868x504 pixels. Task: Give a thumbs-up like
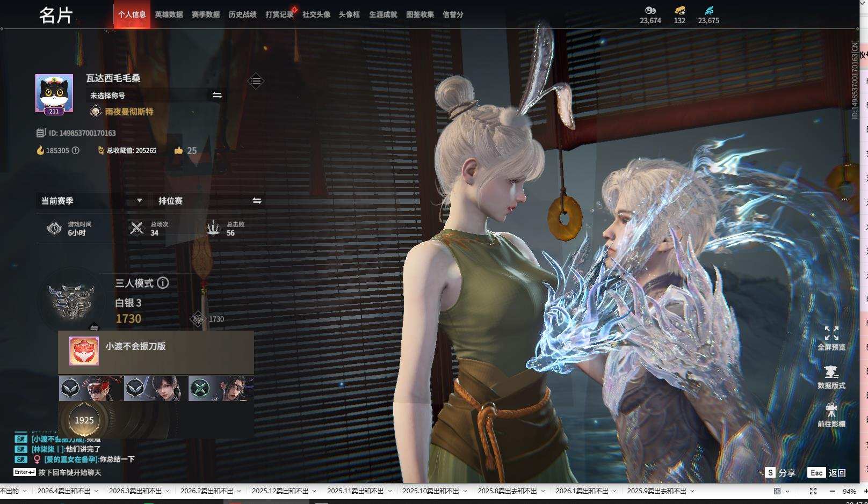178,150
